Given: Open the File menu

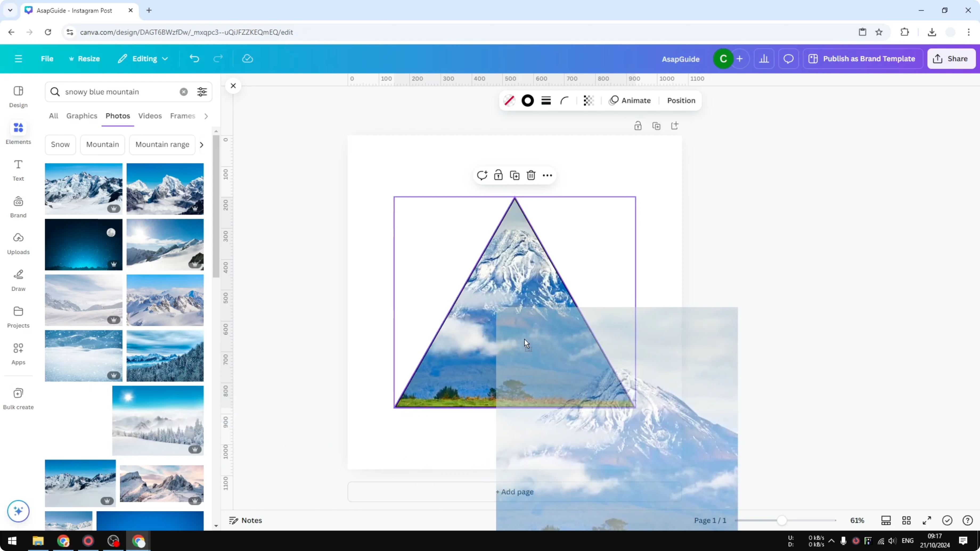Looking at the screenshot, I should (47, 58).
